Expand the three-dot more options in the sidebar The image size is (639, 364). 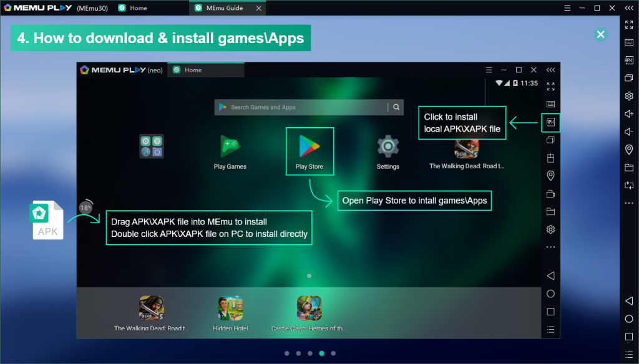click(629, 202)
